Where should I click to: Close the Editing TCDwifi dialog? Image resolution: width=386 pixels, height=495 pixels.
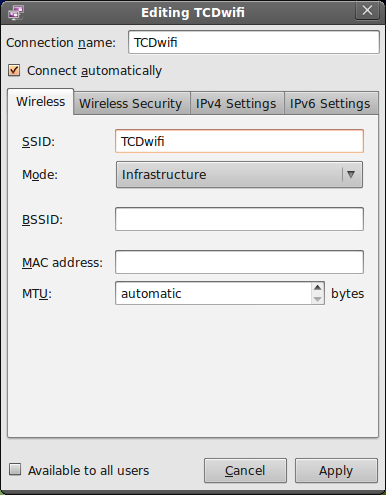367,11
